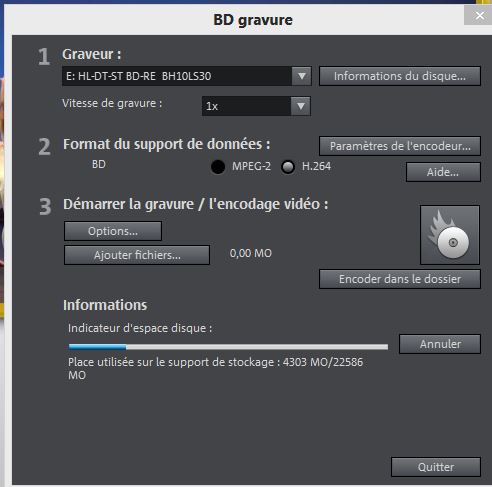Click the disk space indicator bar
Image resolution: width=492 pixels, height=487 pixels.
tap(228, 347)
